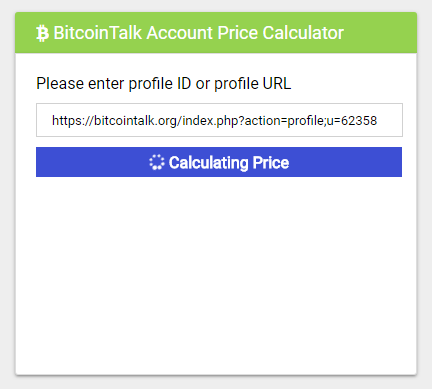Click the loading spinner icon on button
432x389 pixels.
point(157,162)
